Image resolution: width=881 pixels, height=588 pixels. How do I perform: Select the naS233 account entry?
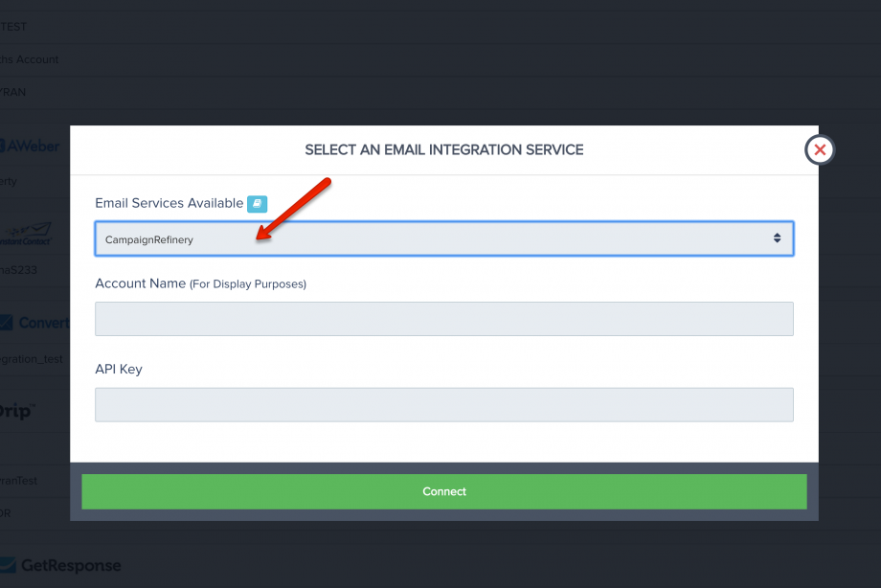(18, 270)
